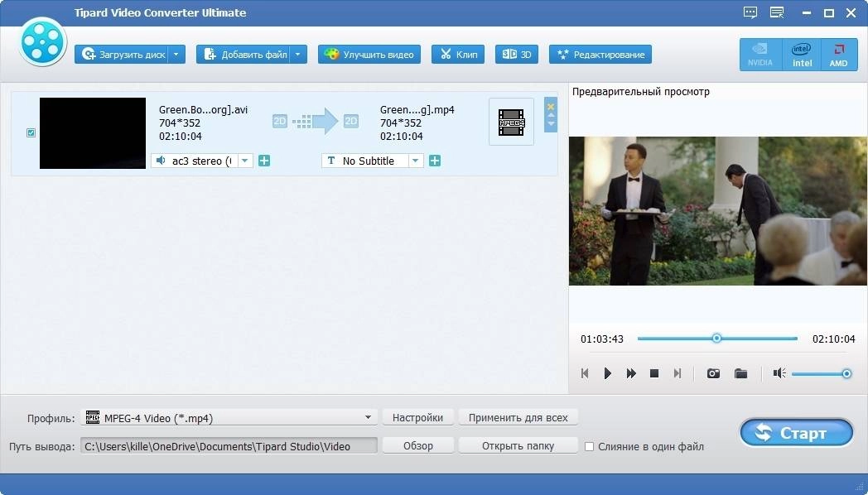Move file down with arrow icon
Viewport: 868px width, 495px height.
point(551,124)
